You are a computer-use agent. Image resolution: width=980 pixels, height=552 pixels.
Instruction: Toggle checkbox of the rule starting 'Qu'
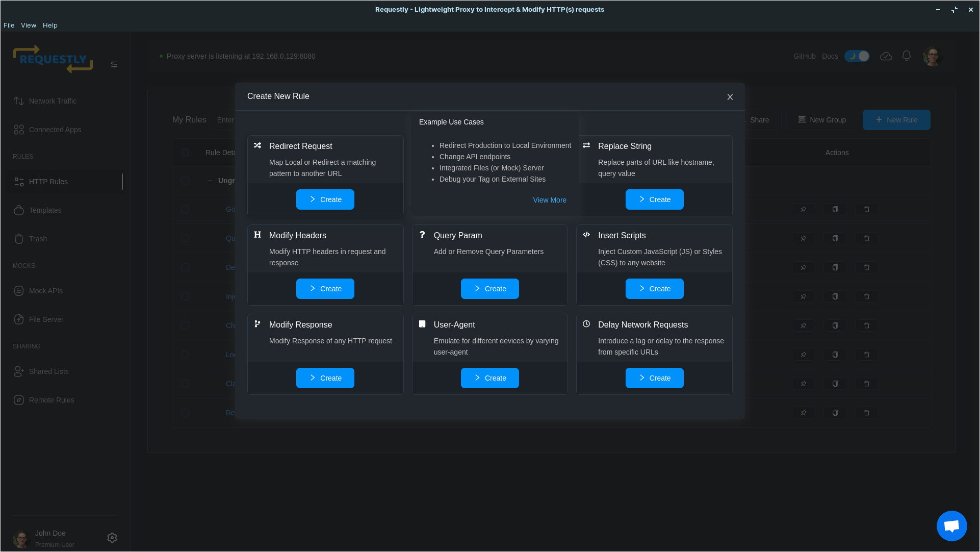[x=185, y=238]
